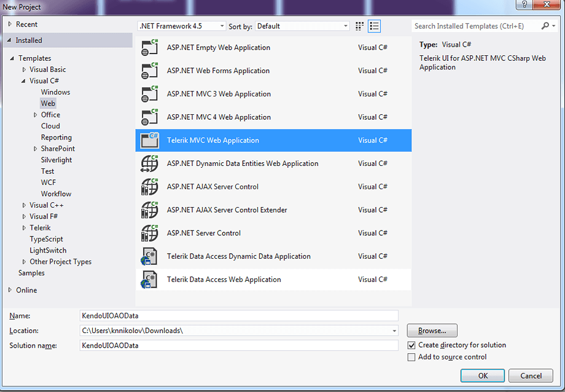Open the .NET Framework 4.5 dropdown
Screen dimensions: 565x392
pos(182,26)
